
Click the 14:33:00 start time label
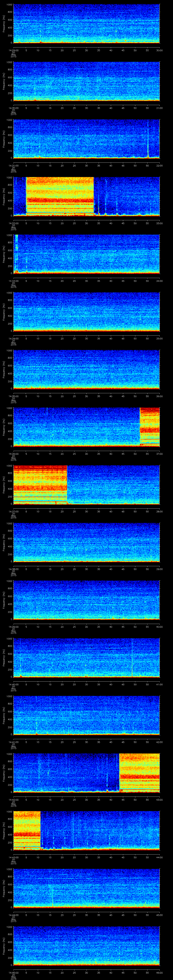(14, 281)
